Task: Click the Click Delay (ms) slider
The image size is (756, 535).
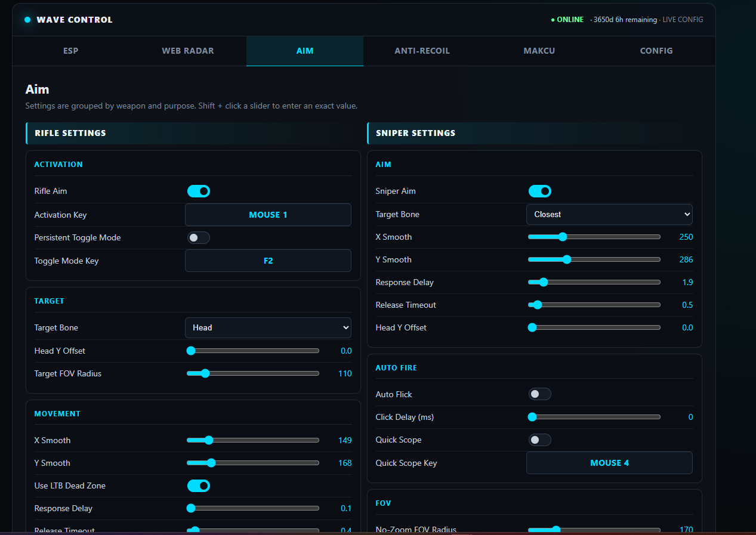Action: click(594, 417)
